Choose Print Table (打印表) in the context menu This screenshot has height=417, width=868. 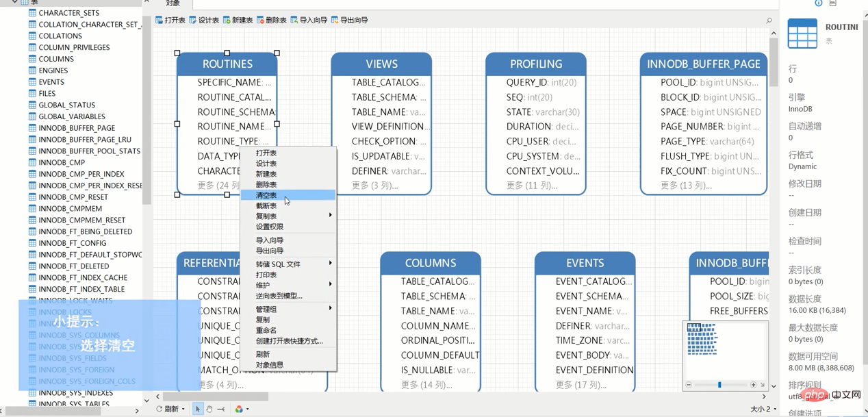288,275
